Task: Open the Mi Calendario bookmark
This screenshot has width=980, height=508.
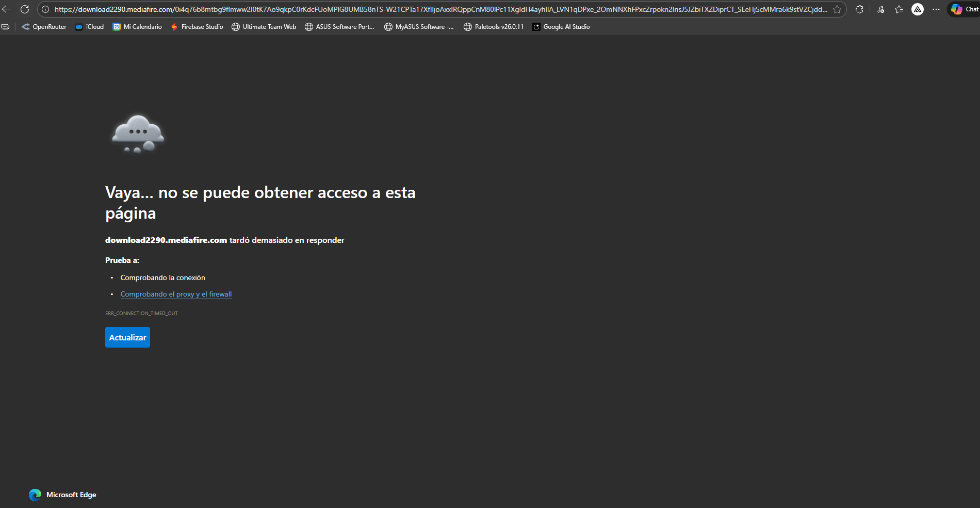Action: 137,26
